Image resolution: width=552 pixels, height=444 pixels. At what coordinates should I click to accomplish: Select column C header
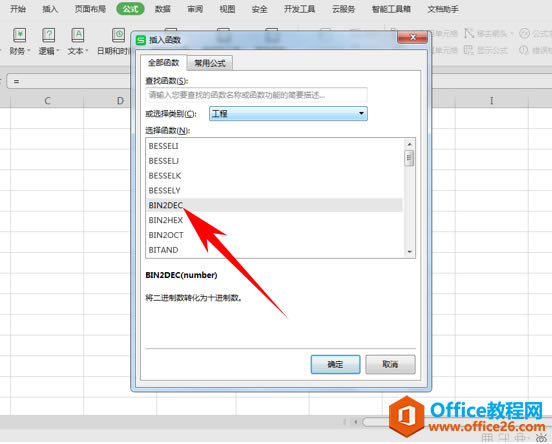47,101
